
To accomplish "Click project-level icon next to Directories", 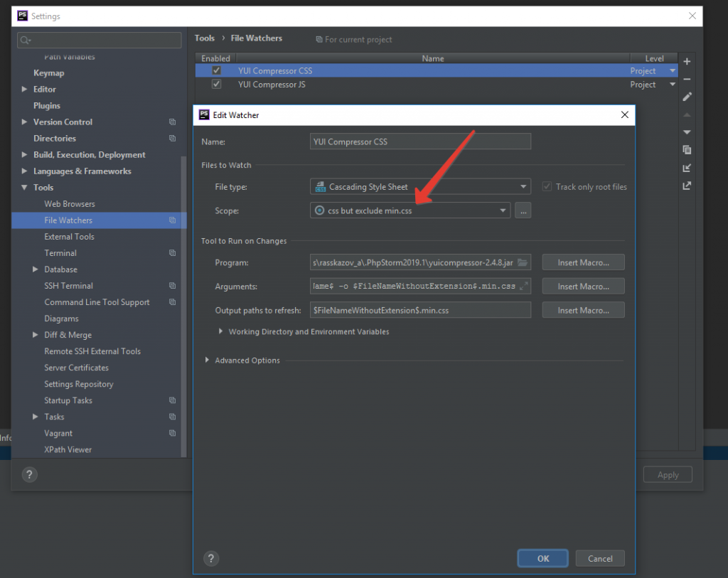I will click(x=172, y=139).
